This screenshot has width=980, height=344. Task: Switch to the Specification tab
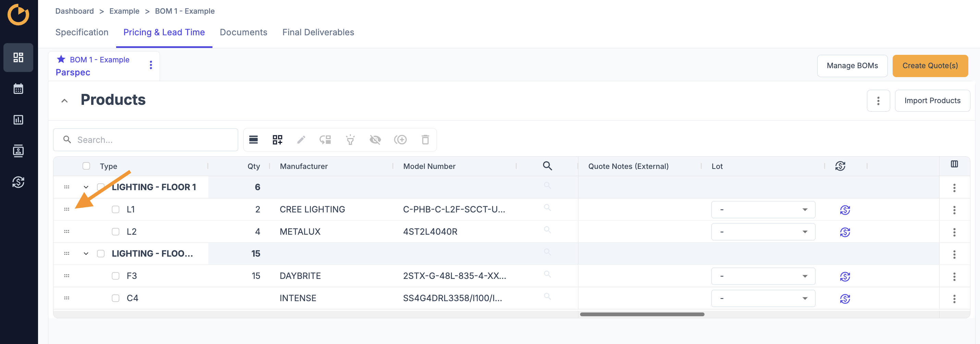[82, 32]
